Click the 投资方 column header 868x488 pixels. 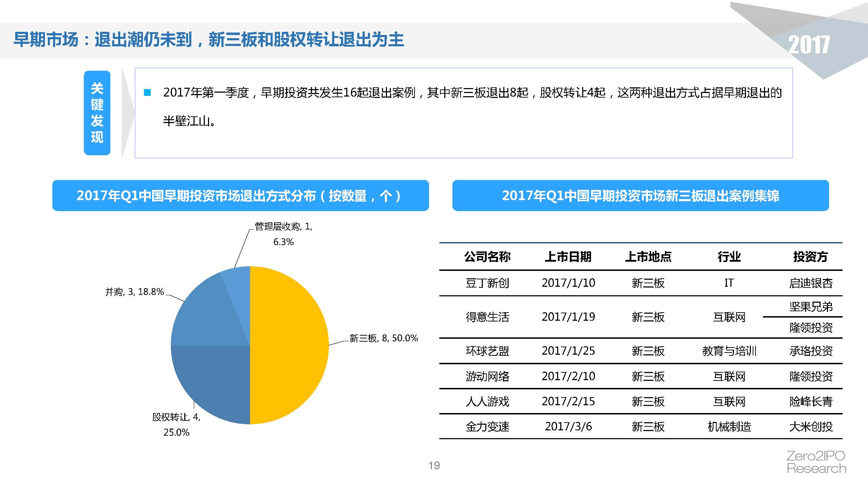point(810,257)
